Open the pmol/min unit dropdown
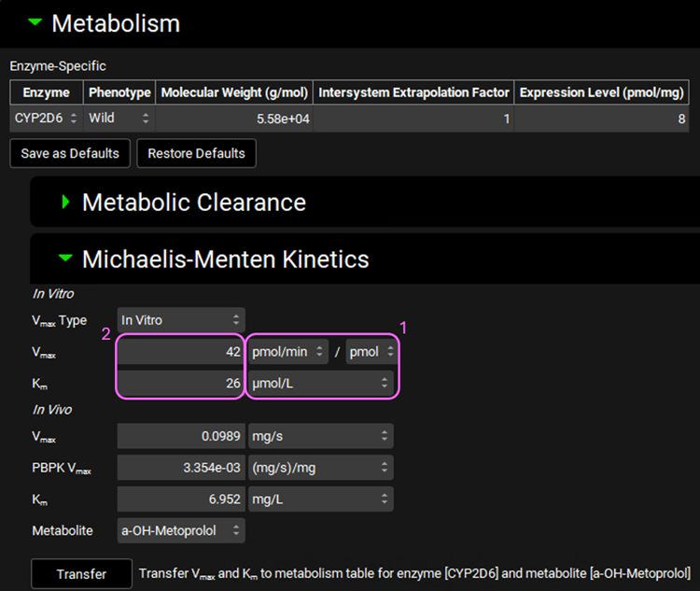The width and height of the screenshot is (700, 591). click(x=289, y=352)
